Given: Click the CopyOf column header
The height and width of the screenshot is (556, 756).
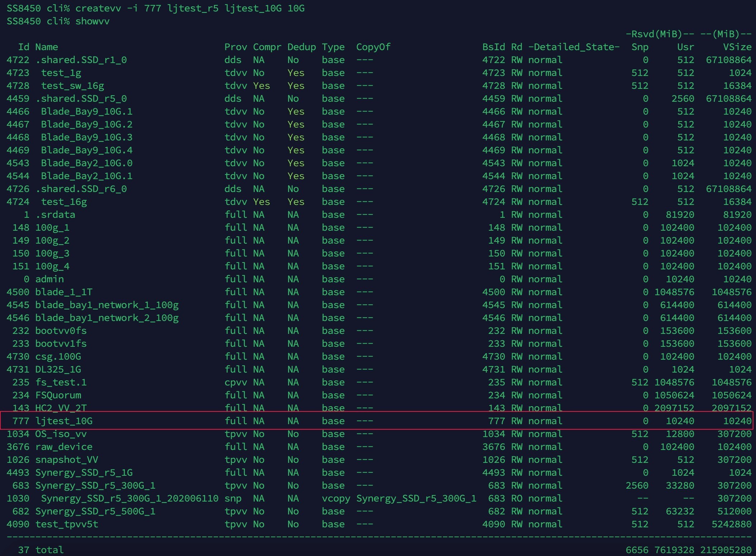Looking at the screenshot, I should pos(373,47).
